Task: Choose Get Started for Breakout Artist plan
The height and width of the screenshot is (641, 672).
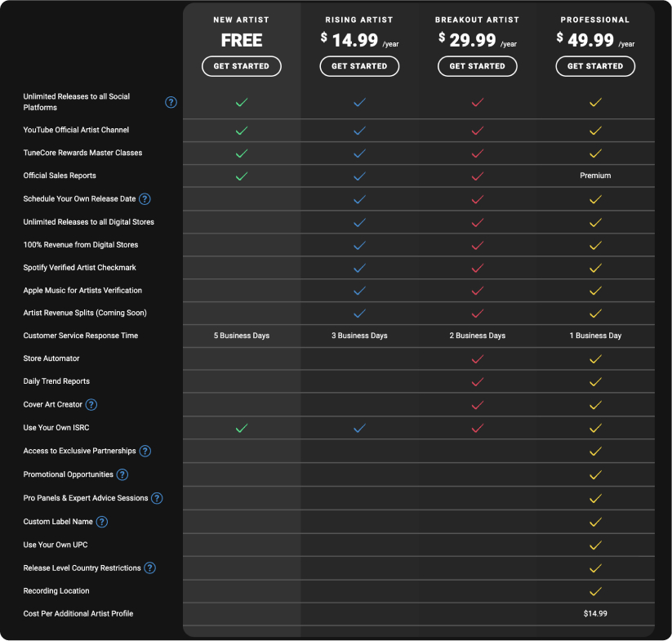Action: point(477,66)
